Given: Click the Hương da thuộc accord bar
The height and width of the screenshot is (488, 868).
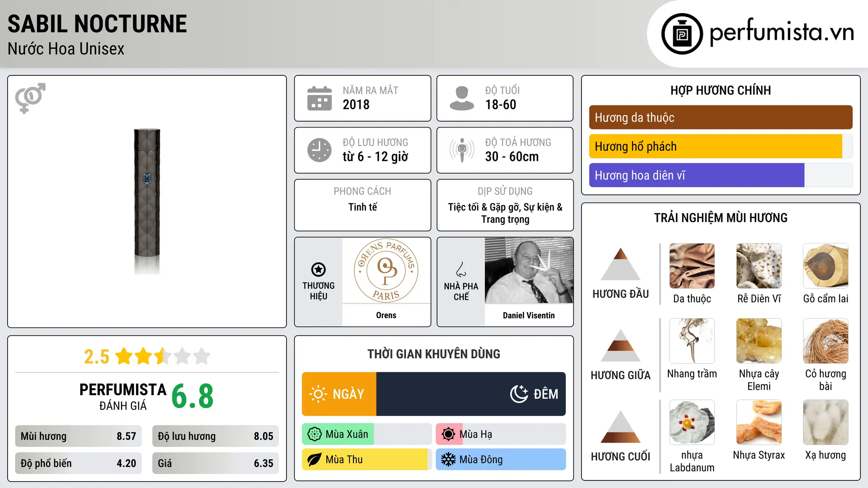Looking at the screenshot, I should tap(721, 117).
